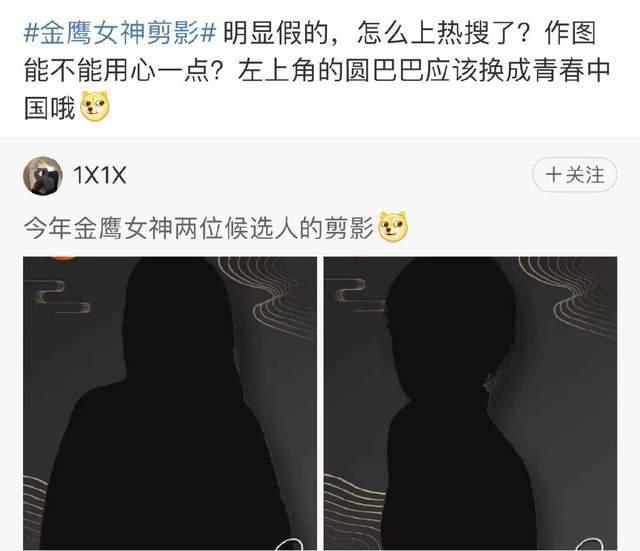Open the left silhouette image thumbnail
Screen dimensions: 640x551
pyautogui.click(x=170, y=403)
